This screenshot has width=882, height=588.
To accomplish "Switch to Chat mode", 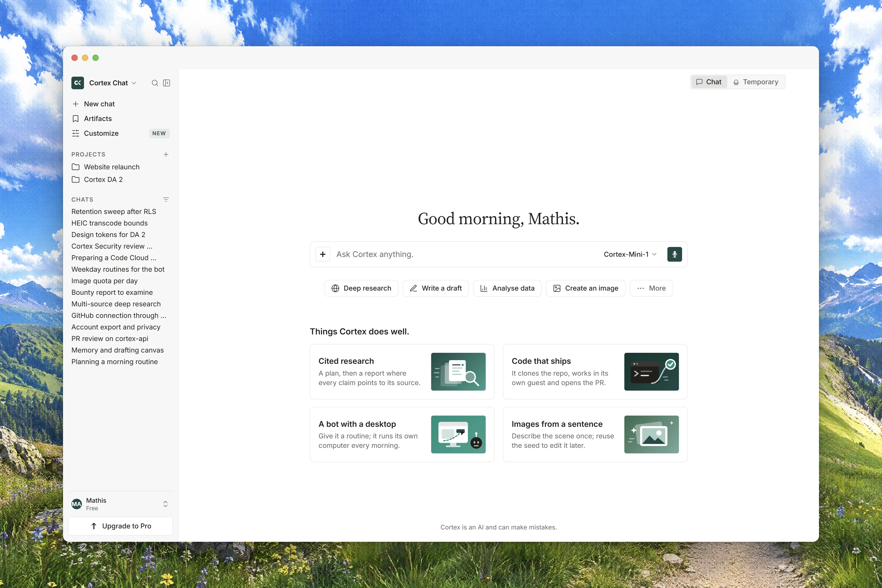I will [709, 82].
